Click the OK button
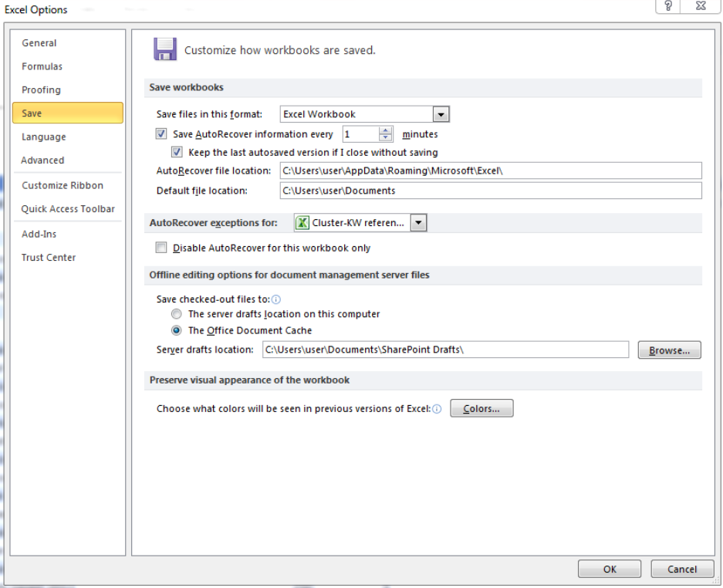 pos(610,569)
